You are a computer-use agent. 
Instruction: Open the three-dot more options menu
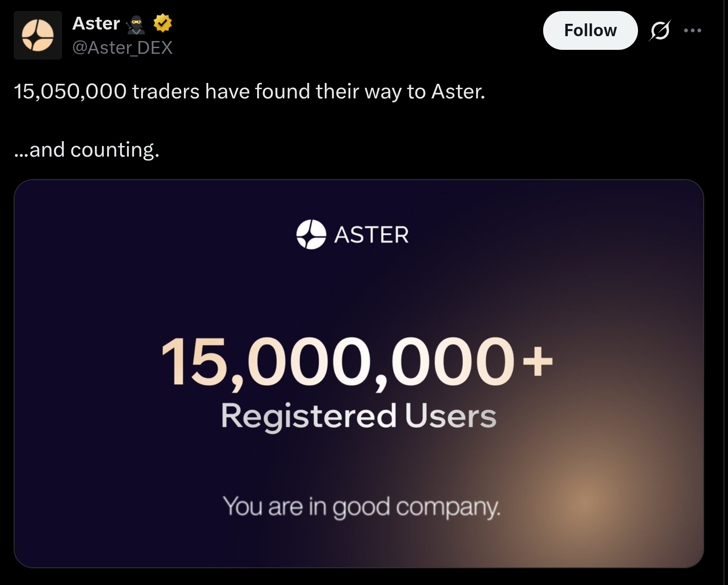pos(692,30)
